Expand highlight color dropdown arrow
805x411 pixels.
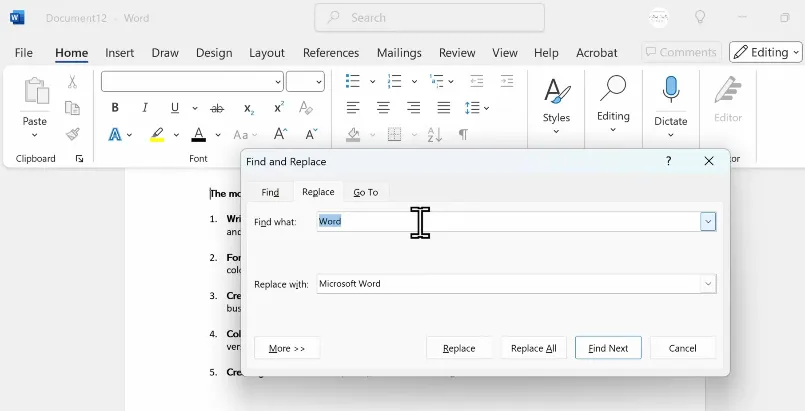click(x=176, y=135)
